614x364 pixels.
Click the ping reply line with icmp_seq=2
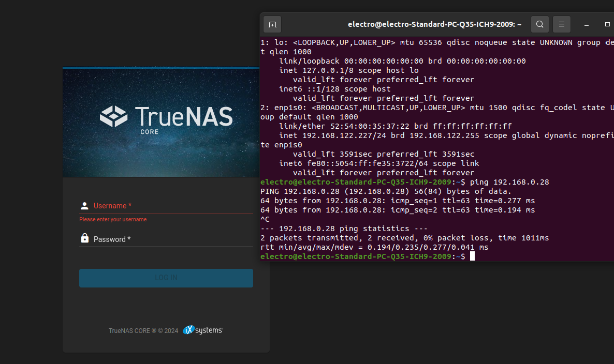[398, 210]
